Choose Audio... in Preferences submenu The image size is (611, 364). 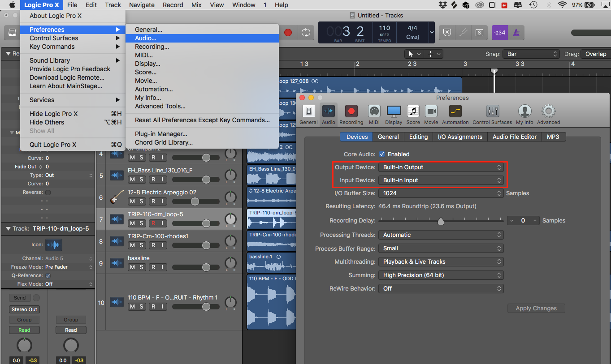tap(202, 38)
